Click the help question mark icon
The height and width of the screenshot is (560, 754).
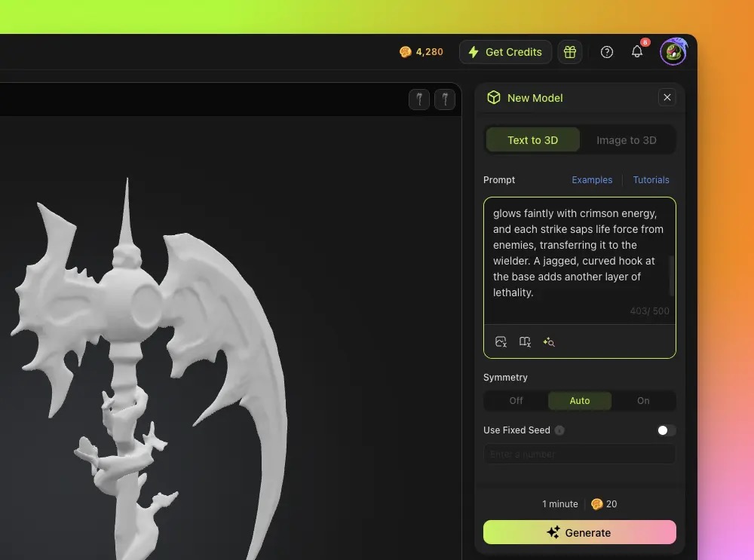click(606, 51)
